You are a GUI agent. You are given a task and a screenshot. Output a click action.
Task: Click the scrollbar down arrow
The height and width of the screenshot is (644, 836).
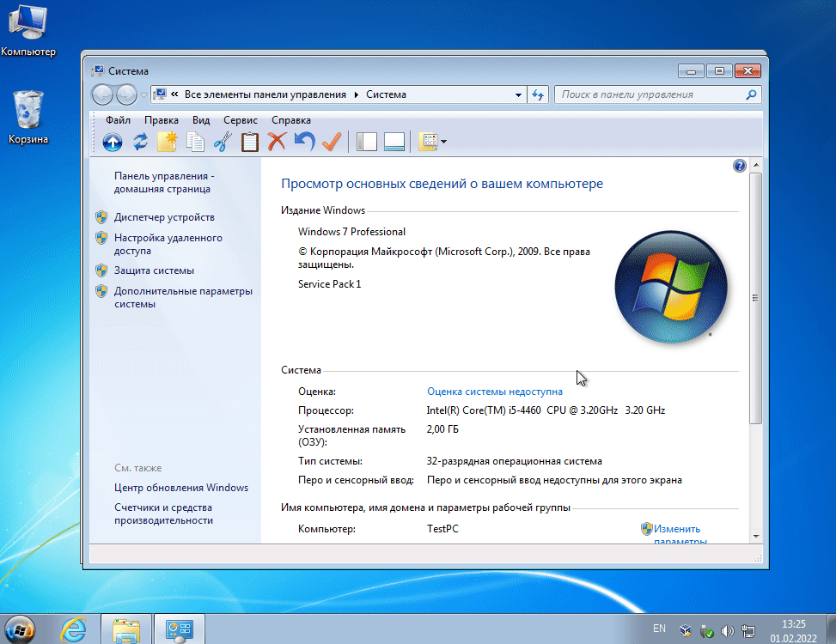point(756,536)
